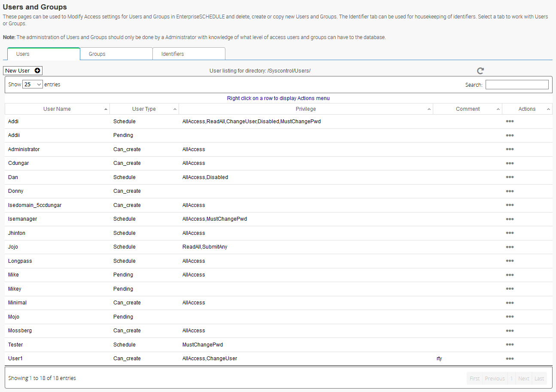Open actions menu for Addi row

510,122
